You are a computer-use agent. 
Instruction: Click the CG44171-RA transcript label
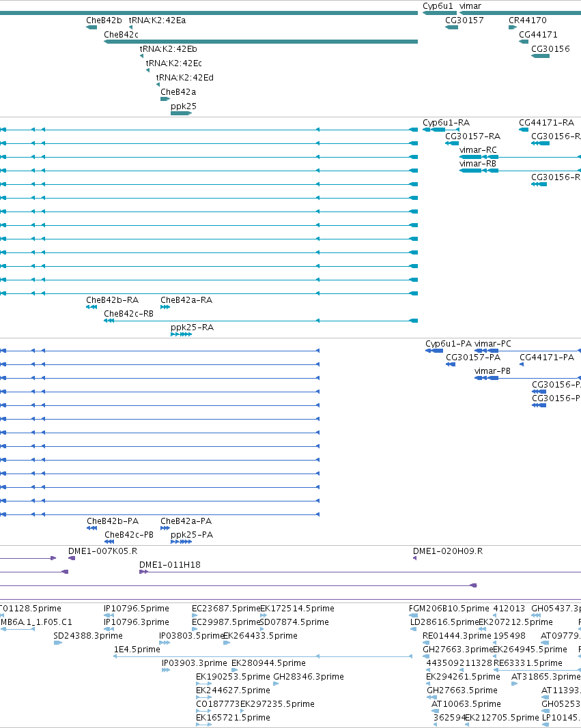(x=547, y=123)
